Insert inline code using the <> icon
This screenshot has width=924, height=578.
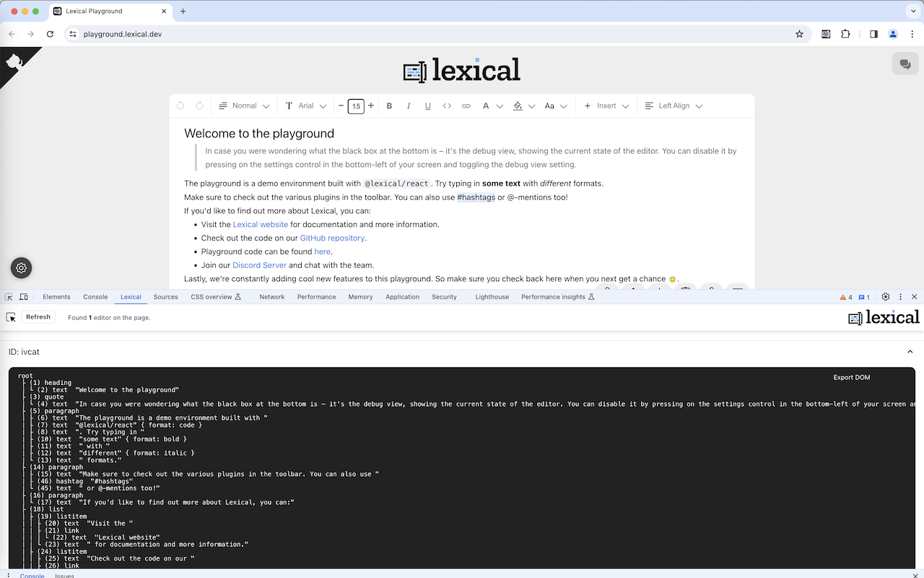pos(447,105)
